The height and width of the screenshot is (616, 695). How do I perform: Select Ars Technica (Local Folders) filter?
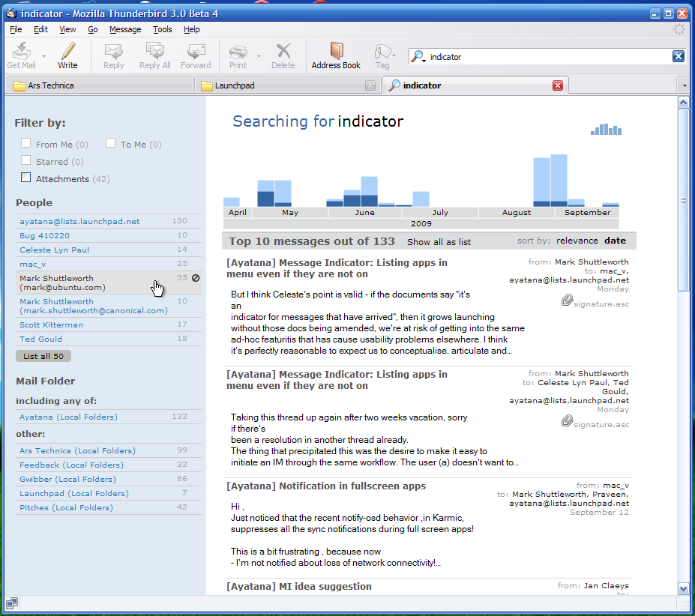point(108,450)
